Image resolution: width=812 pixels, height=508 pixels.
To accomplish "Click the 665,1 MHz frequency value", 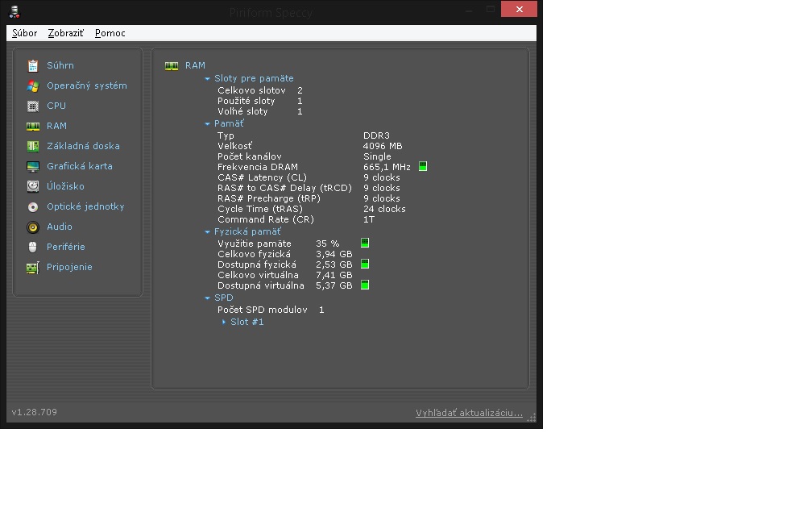I will tap(387, 167).
